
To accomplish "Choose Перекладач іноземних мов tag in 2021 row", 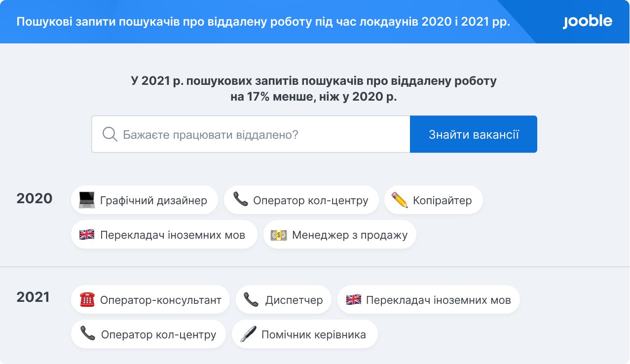I will click(x=429, y=299).
